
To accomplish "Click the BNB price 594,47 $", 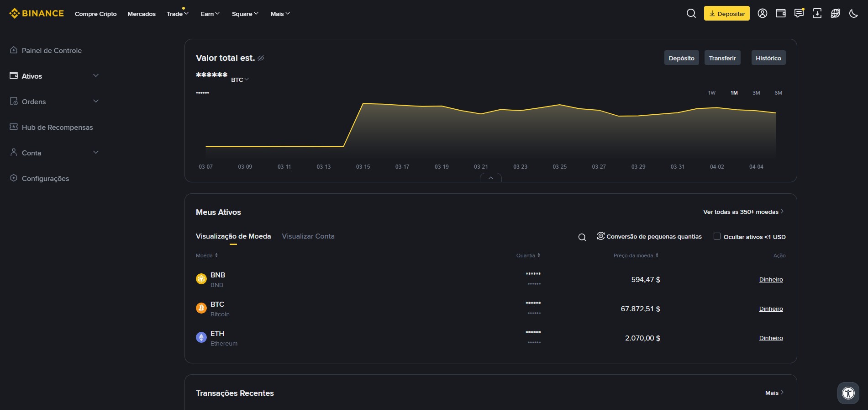I will [x=646, y=279].
